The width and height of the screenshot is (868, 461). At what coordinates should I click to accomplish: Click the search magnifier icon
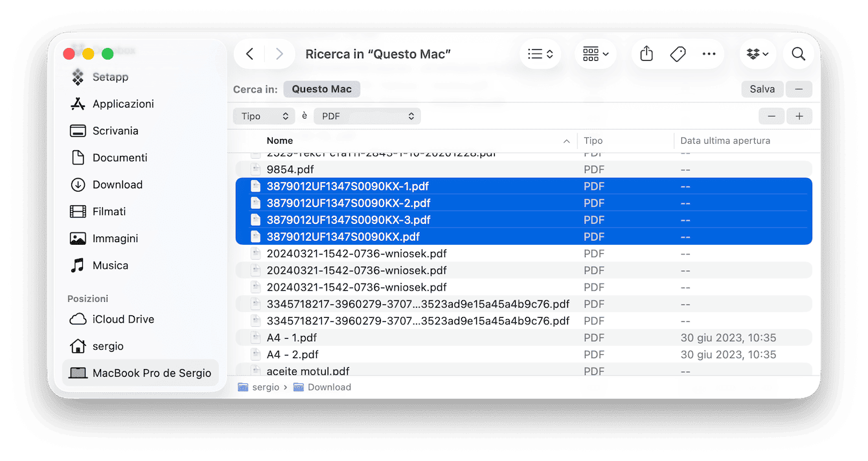pos(799,54)
